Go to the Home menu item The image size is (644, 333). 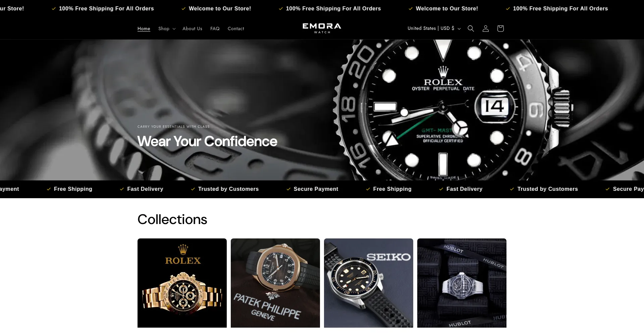point(144,29)
